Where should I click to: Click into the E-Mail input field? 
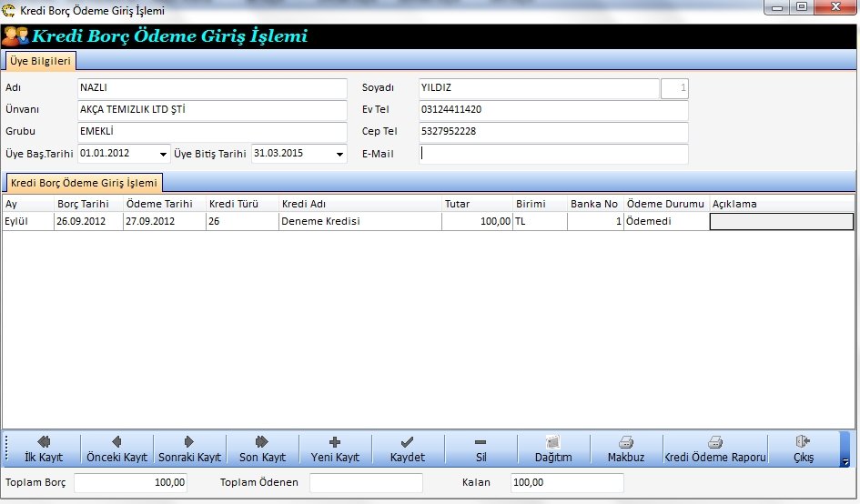[553, 154]
